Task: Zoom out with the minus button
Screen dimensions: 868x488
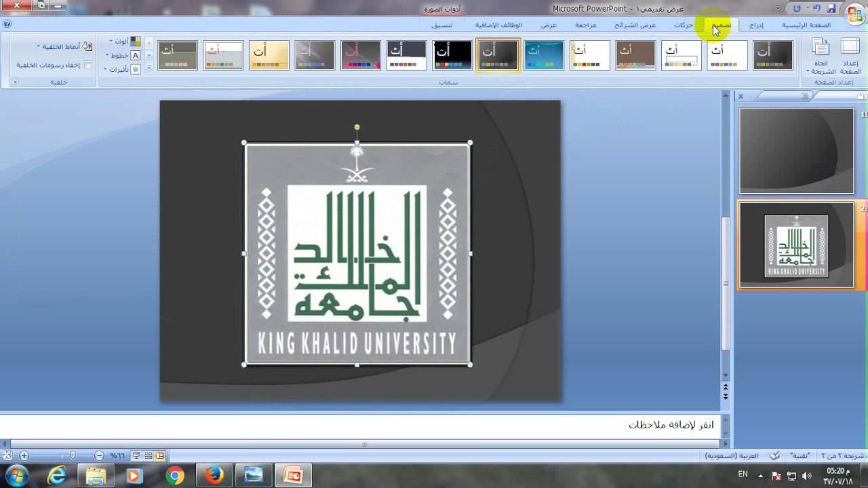Action: point(99,456)
